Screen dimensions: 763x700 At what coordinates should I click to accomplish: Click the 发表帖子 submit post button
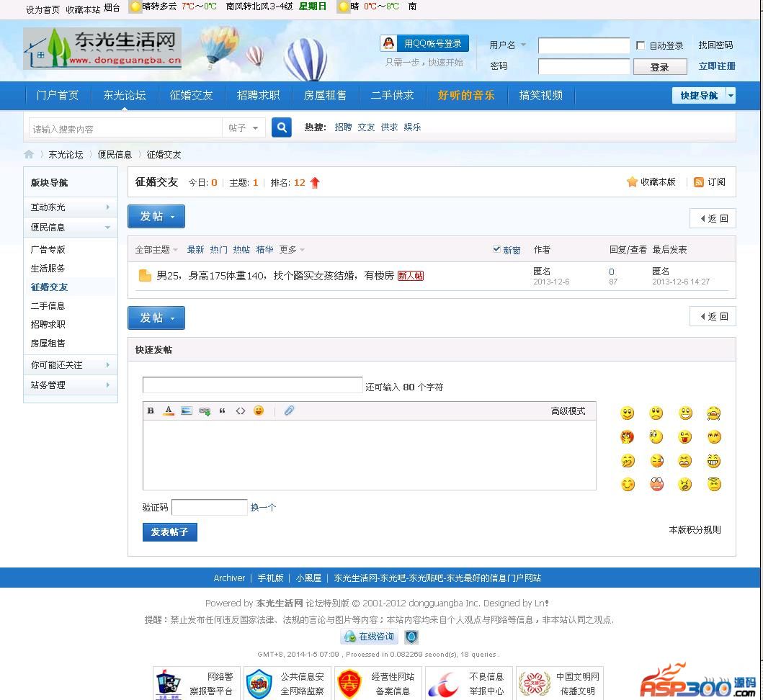pyautogui.click(x=169, y=532)
